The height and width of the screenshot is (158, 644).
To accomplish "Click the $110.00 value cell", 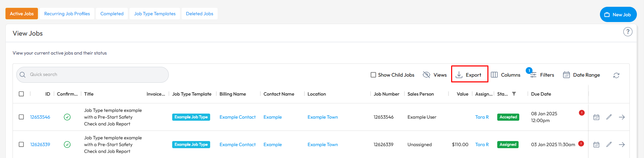I will coord(460,144).
